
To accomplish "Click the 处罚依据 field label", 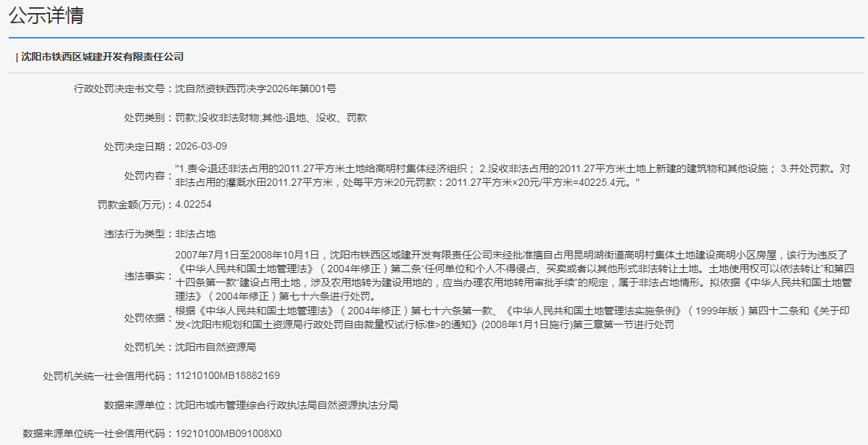I will pos(145,317).
